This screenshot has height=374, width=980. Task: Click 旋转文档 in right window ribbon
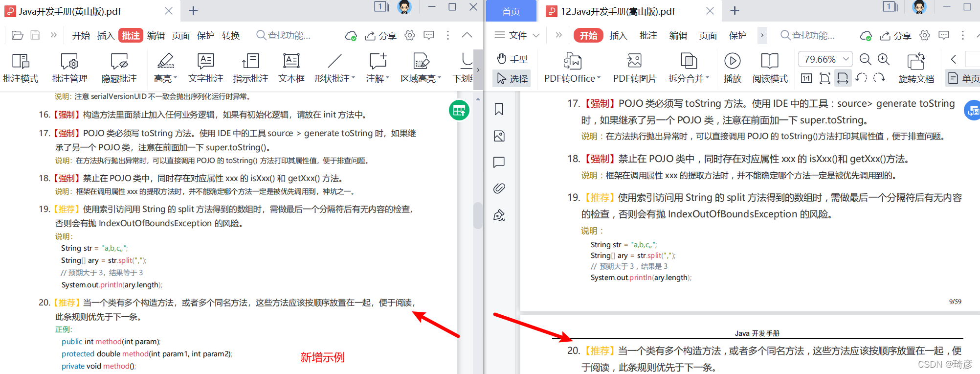[916, 68]
